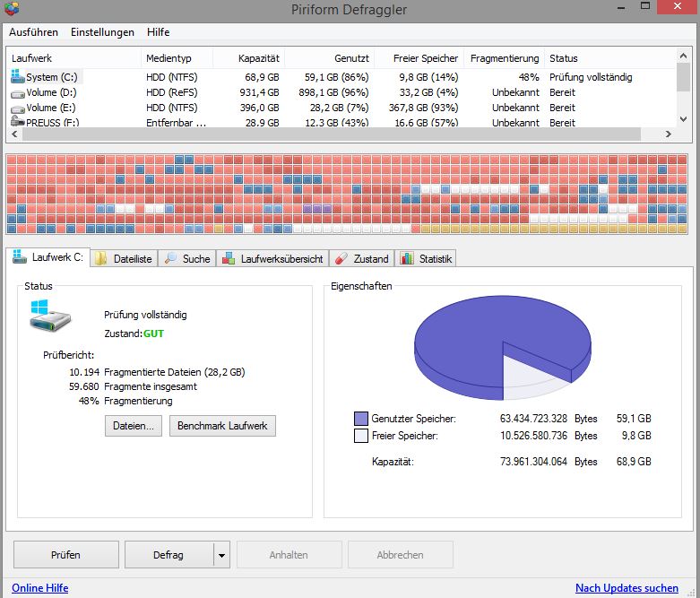Click the '73.961.304.064' capacity bytes value
The image size is (700, 598).
533,462
